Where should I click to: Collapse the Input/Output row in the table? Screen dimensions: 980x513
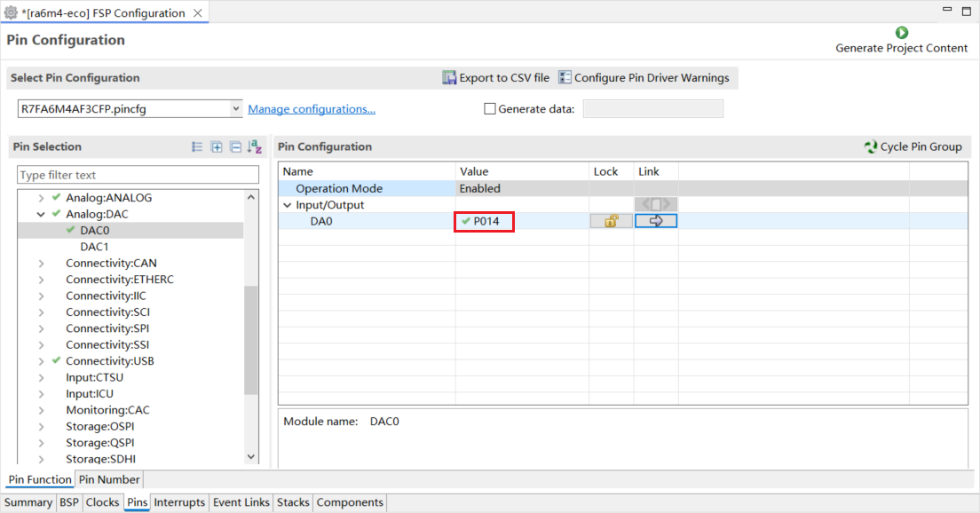[288, 205]
